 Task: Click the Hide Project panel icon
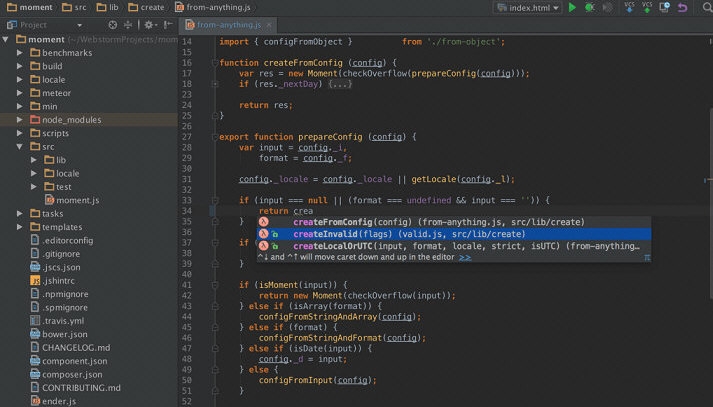168,25
